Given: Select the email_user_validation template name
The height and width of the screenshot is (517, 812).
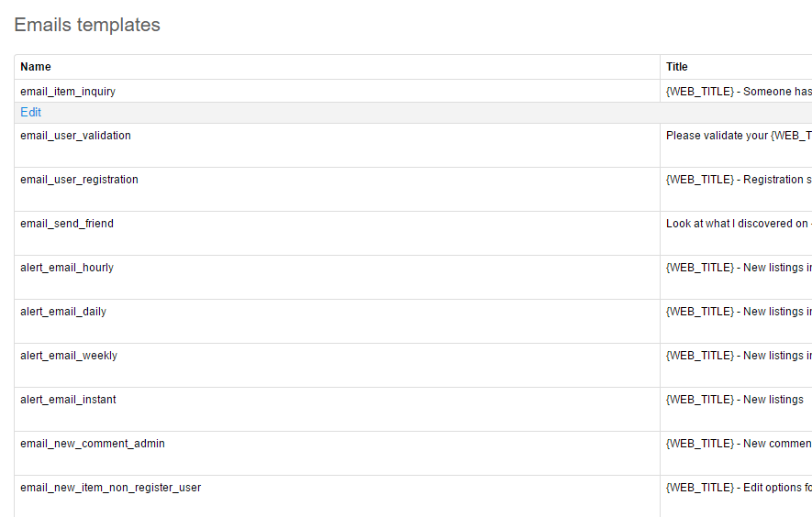Looking at the screenshot, I should tap(75, 136).
